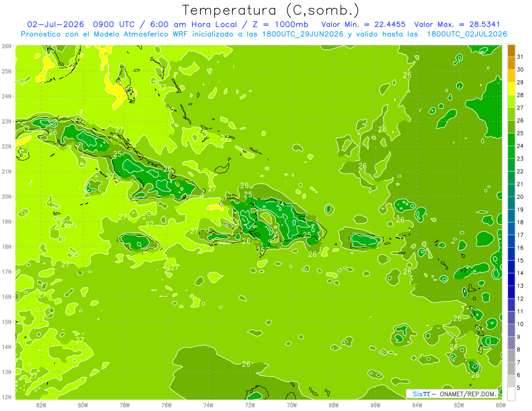Click gray color bar swatch between 7 and 8
The image size is (532, 411).
tap(511, 356)
